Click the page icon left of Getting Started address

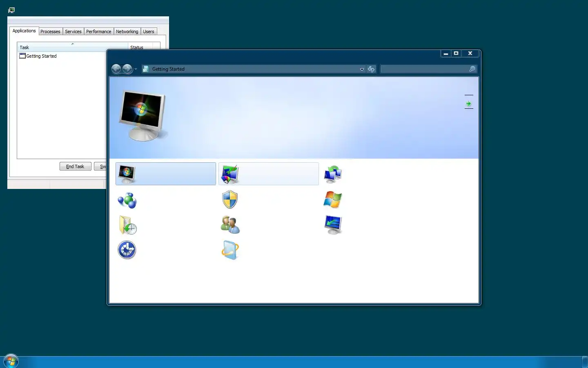[x=146, y=69]
